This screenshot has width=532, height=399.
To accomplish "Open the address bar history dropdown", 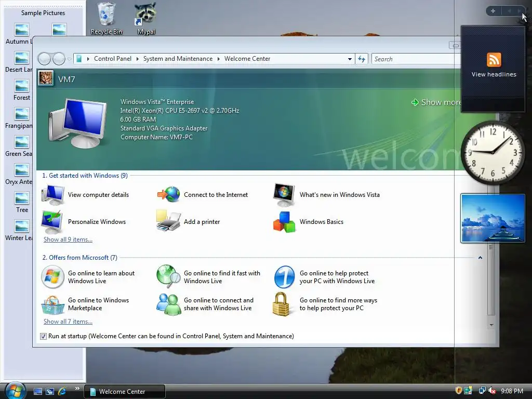I will coord(350,59).
